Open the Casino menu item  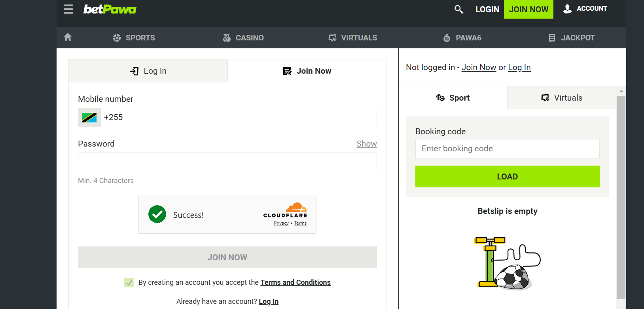(243, 38)
